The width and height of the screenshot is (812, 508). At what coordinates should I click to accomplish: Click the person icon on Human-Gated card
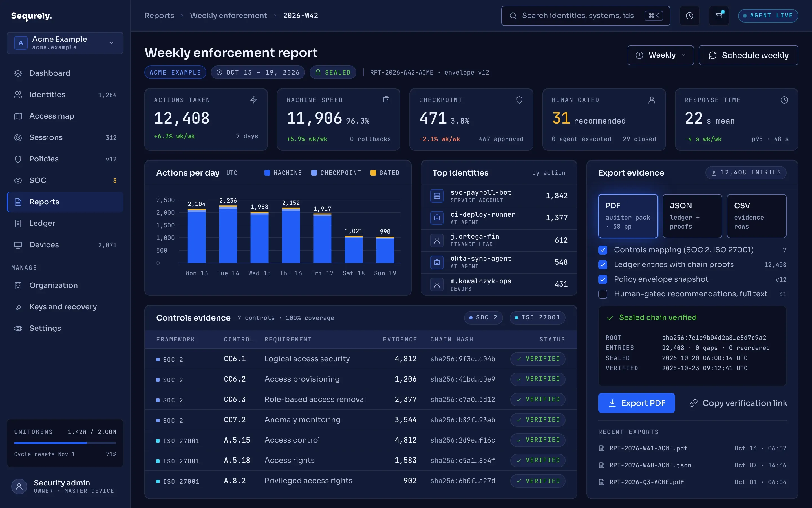(x=652, y=100)
